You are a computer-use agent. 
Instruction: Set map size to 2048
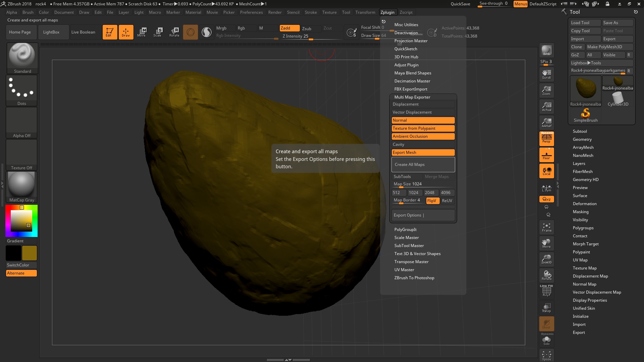point(431,193)
